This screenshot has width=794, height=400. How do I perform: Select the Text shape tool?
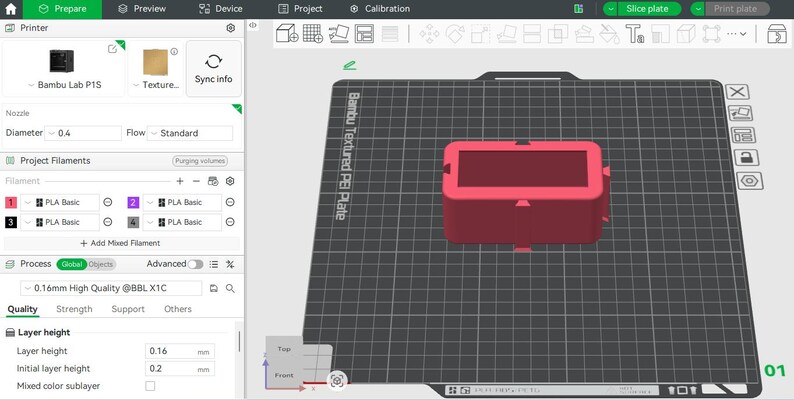pyautogui.click(x=635, y=34)
